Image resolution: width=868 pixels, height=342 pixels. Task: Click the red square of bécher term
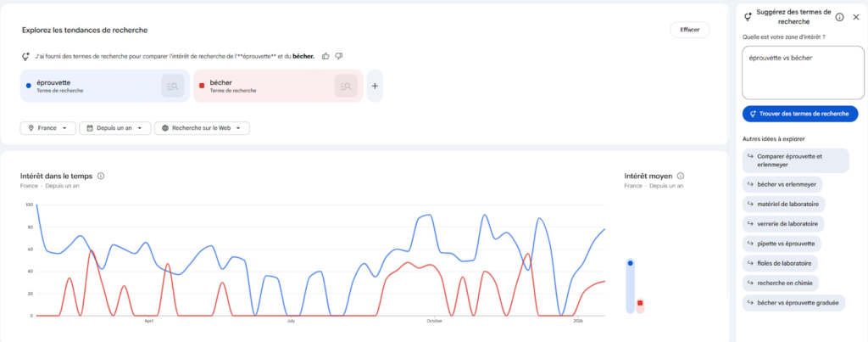tap(202, 86)
